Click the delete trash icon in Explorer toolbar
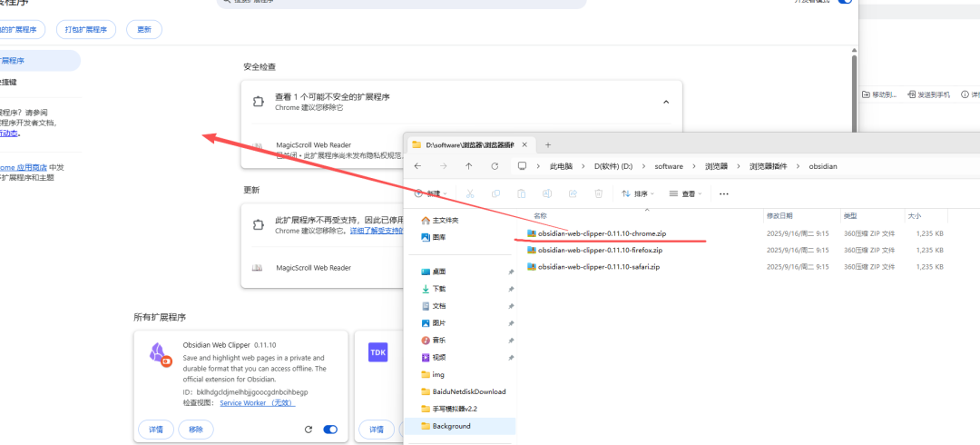 599,193
